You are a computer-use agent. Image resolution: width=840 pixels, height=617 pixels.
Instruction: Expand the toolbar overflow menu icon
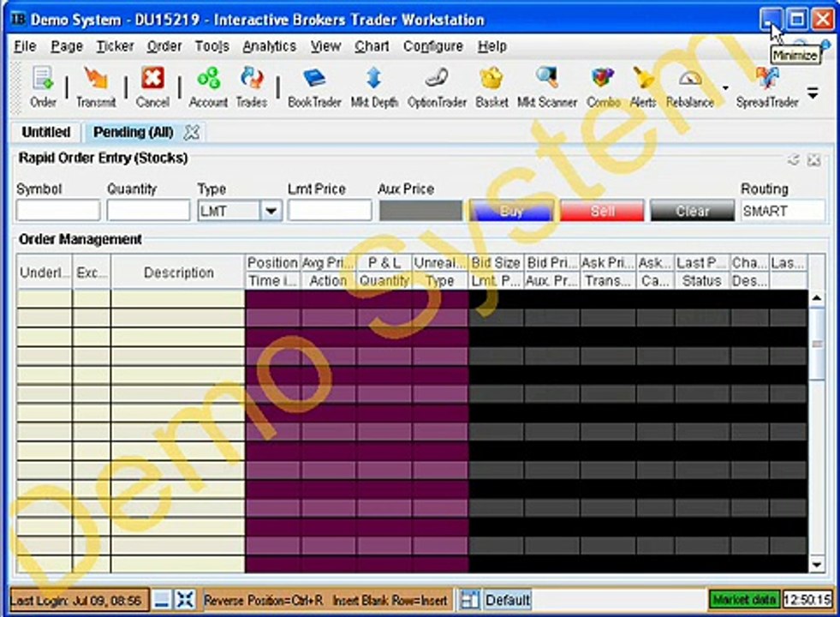(813, 93)
